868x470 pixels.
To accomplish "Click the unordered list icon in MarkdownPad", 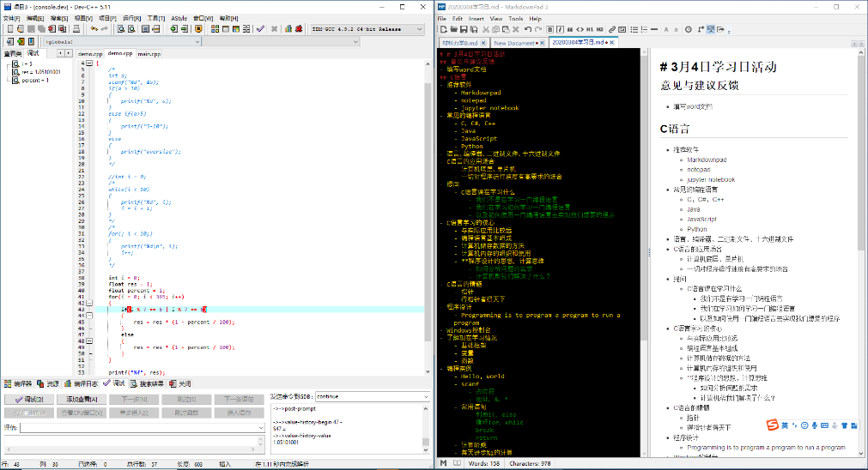I will (x=634, y=29).
